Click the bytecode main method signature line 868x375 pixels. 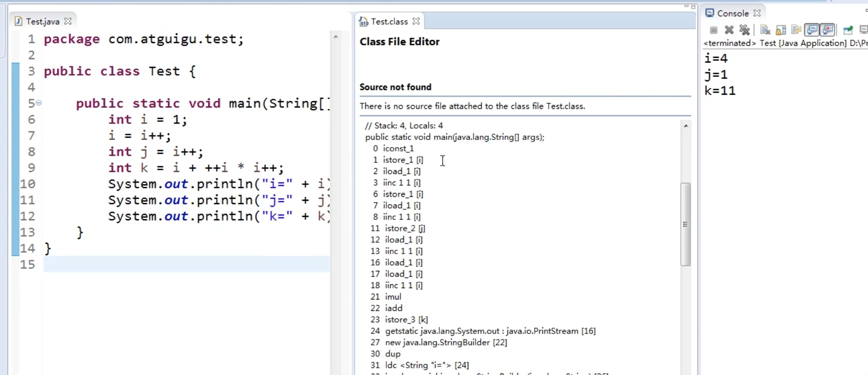[x=455, y=137]
